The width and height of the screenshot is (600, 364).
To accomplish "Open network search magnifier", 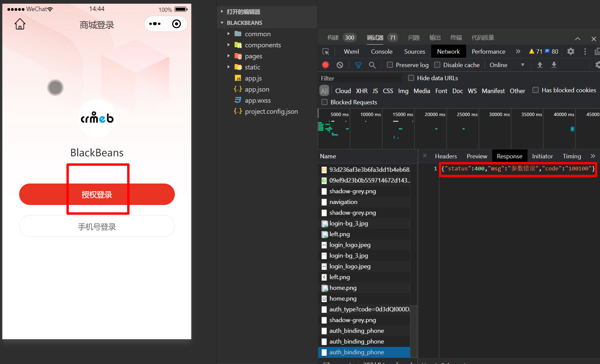I will 372,65.
